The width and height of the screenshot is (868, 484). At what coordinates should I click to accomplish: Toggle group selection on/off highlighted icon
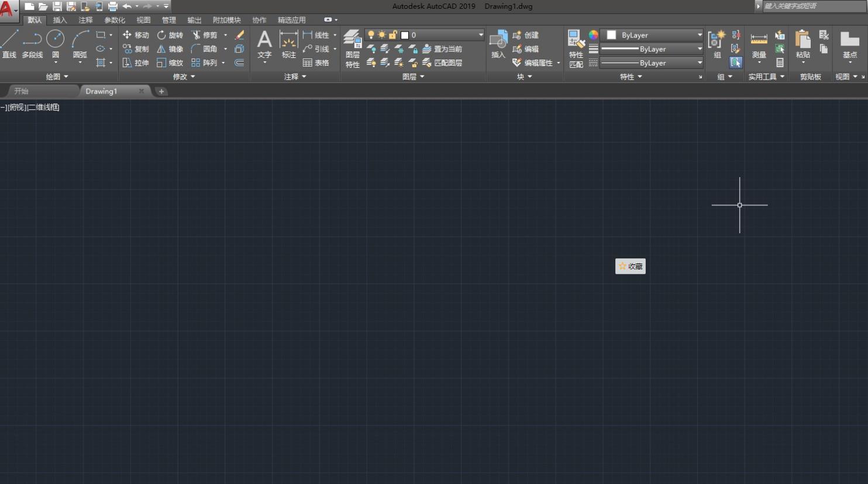click(x=736, y=63)
